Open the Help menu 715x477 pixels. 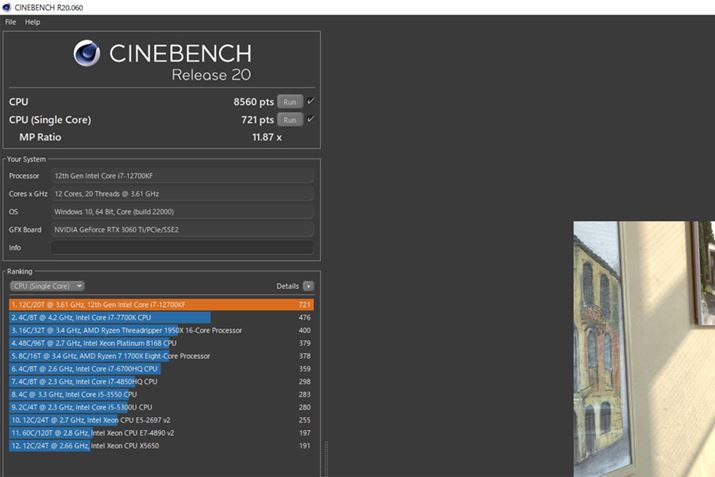[x=32, y=22]
